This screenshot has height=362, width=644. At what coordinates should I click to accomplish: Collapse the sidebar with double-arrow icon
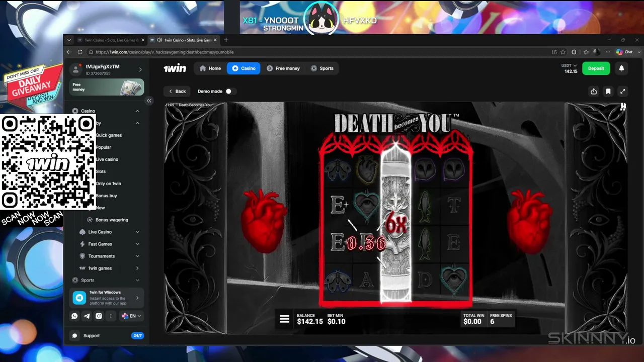click(149, 101)
